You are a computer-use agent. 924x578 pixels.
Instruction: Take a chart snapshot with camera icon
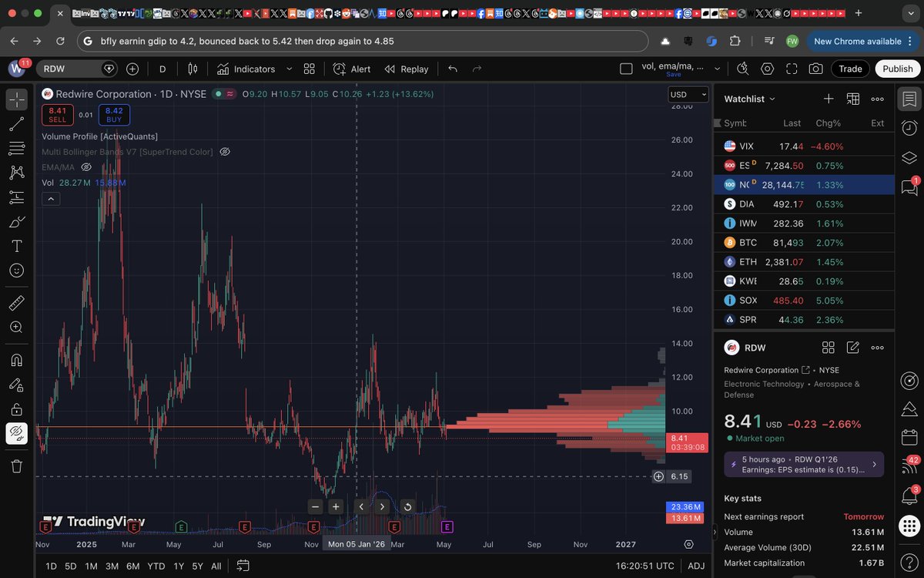coord(815,69)
